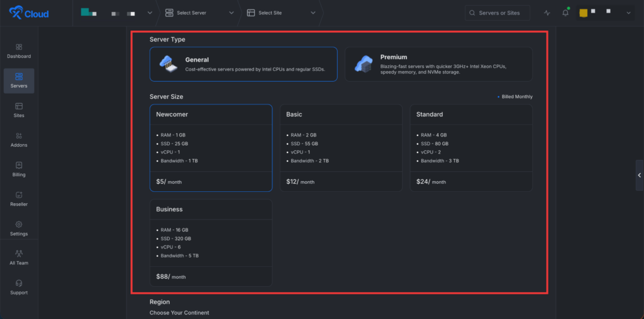Open the activity pulse icon
The image size is (644, 319).
coord(547,13)
